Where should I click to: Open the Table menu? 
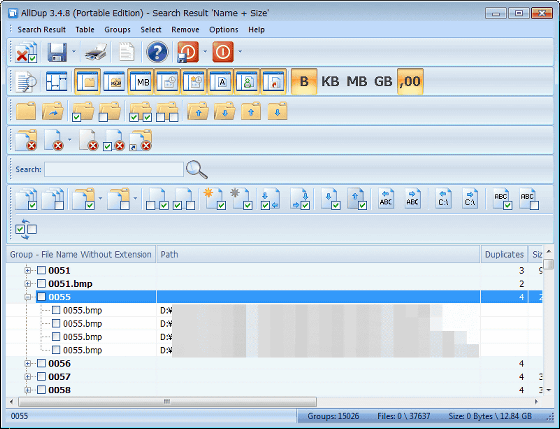point(85,30)
